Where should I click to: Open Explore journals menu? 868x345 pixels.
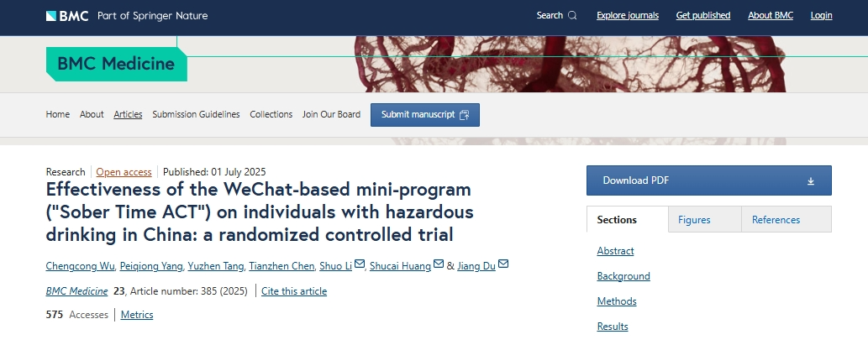pos(627,15)
